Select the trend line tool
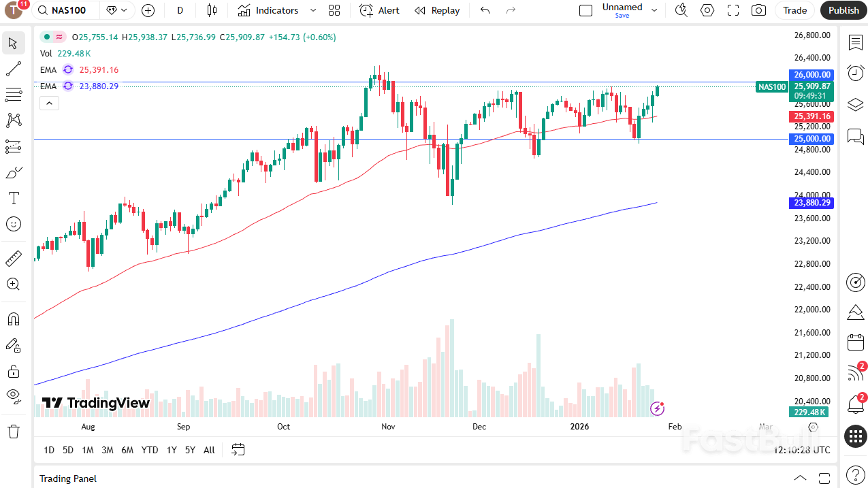868x488 pixels. point(14,68)
